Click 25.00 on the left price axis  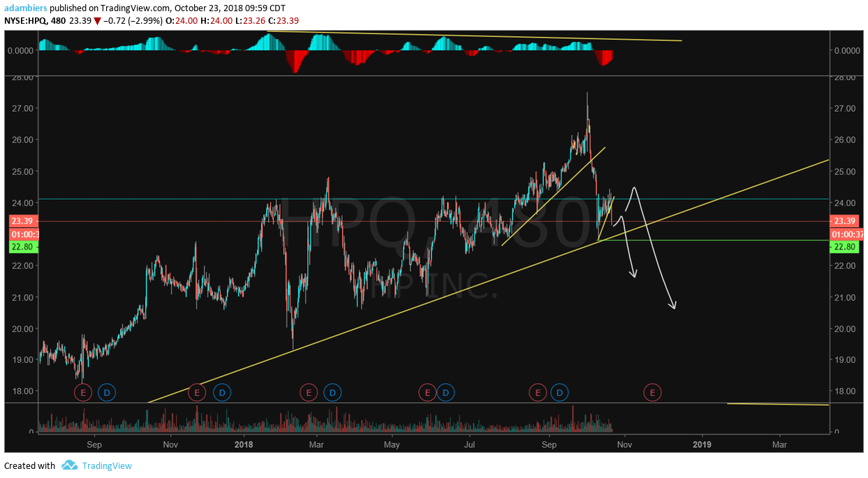pos(22,171)
